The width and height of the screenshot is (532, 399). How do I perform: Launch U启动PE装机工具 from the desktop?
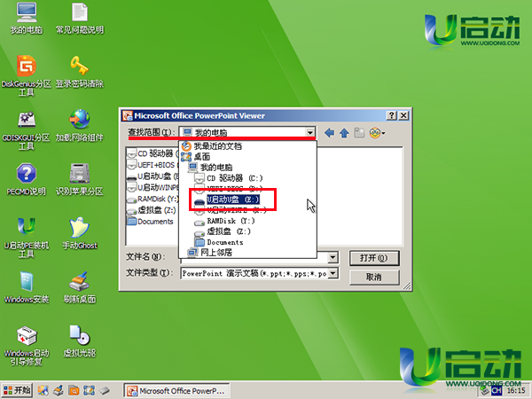click(26, 238)
